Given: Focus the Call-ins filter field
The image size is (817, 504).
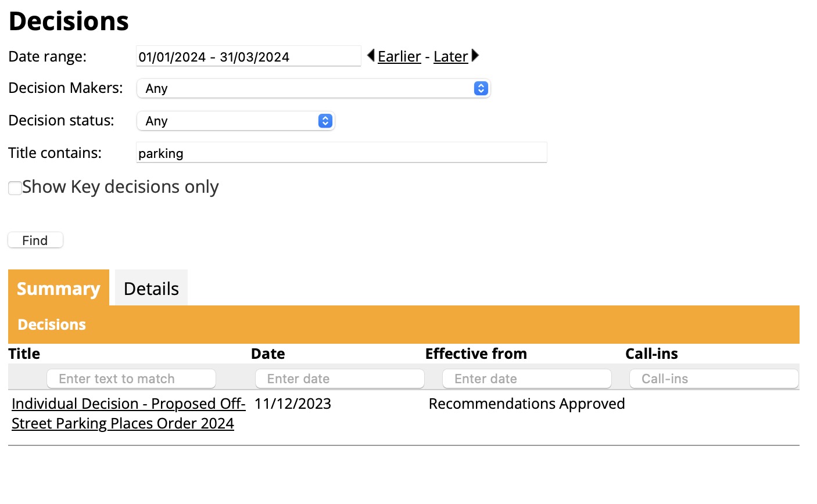Looking at the screenshot, I should click(714, 379).
